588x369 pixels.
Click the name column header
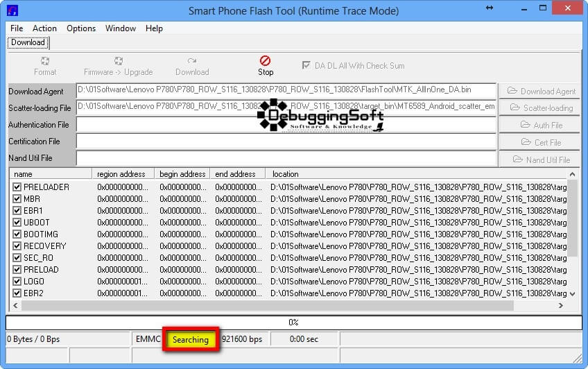click(x=51, y=174)
